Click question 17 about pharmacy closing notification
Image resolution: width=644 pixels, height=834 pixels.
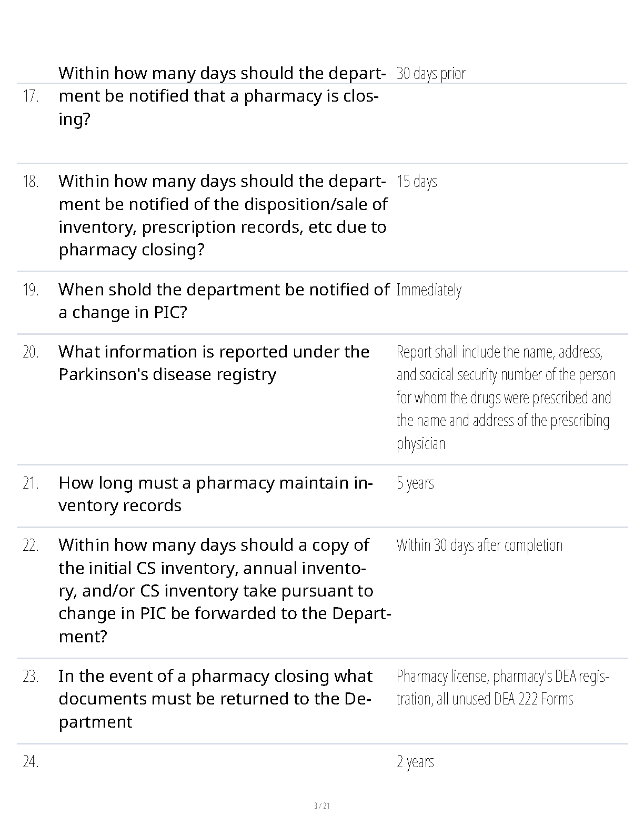(222, 96)
